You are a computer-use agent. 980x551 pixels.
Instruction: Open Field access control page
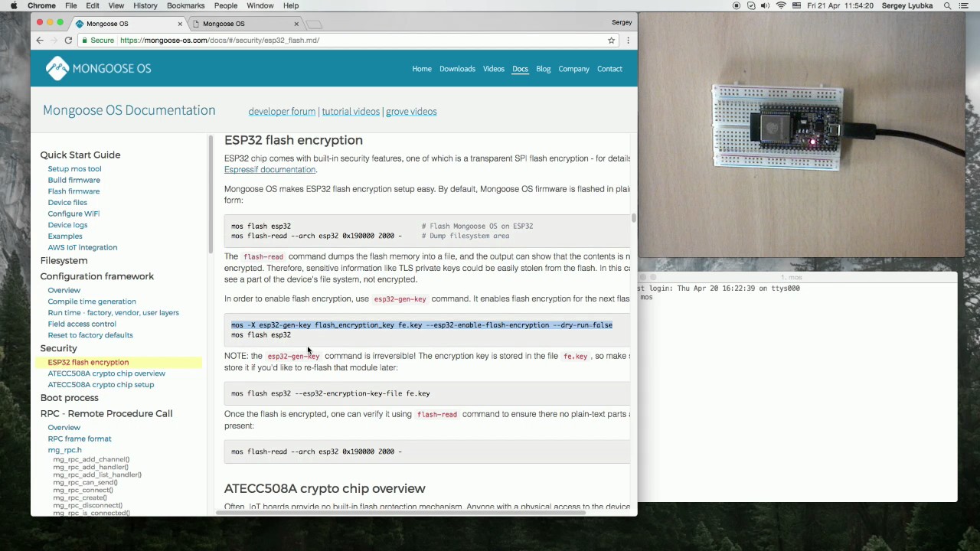[x=82, y=324]
